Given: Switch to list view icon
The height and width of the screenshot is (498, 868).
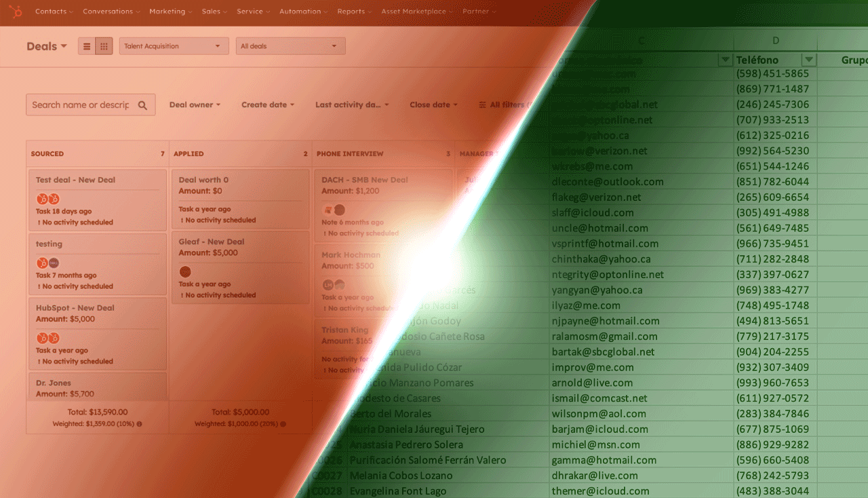Looking at the screenshot, I should coord(87,46).
